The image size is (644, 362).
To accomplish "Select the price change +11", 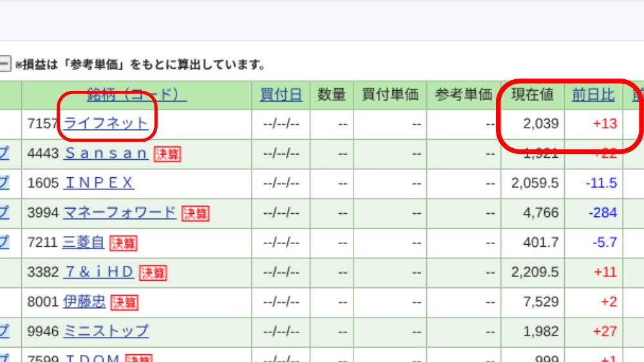I will 605,272.
